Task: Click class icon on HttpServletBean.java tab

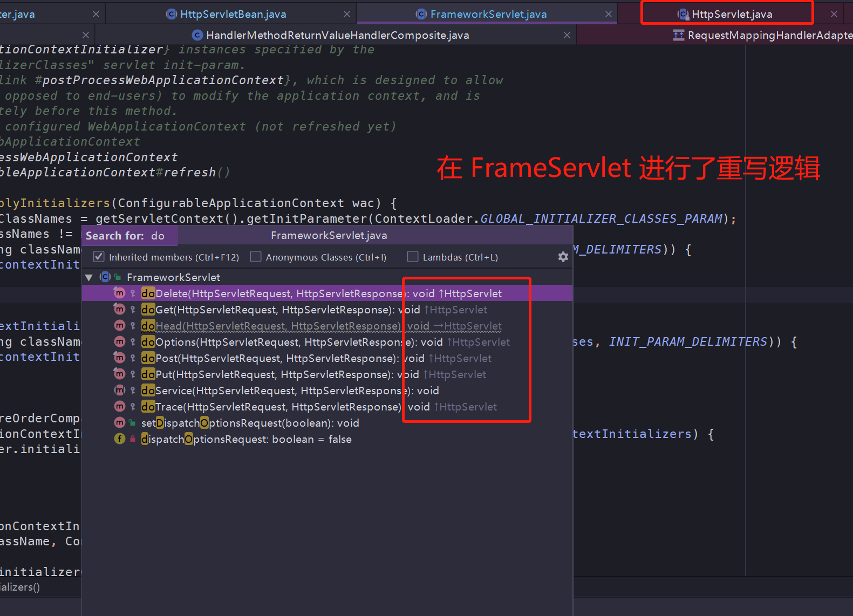Action: pyautogui.click(x=171, y=14)
